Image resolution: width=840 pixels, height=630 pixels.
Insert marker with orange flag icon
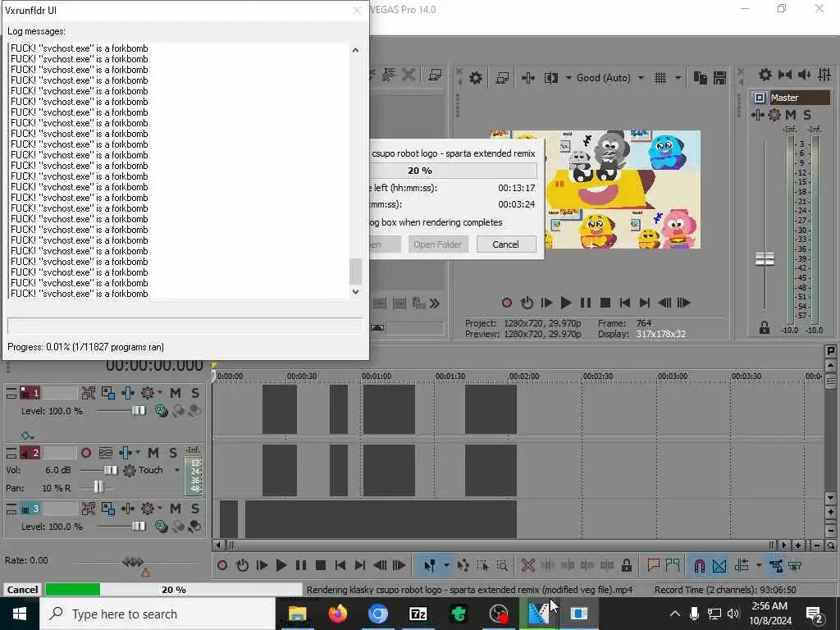(653, 565)
